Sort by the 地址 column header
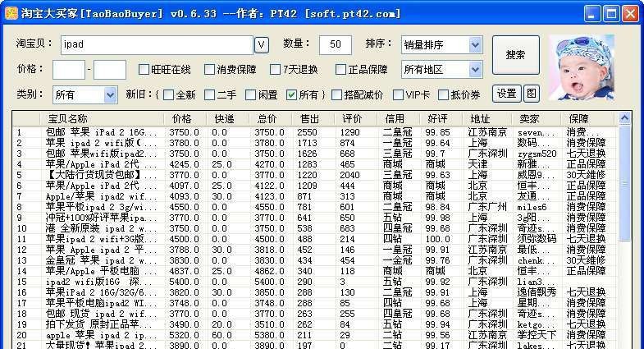 [487, 119]
